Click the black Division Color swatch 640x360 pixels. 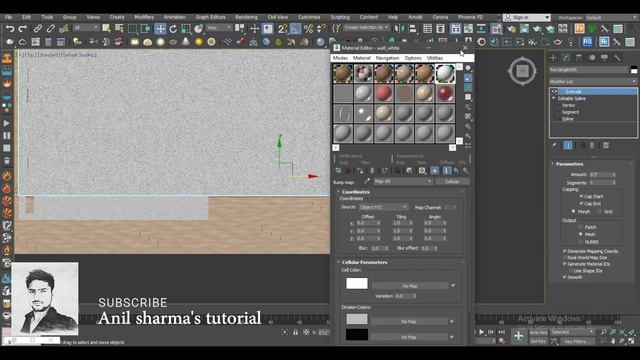click(x=357, y=334)
